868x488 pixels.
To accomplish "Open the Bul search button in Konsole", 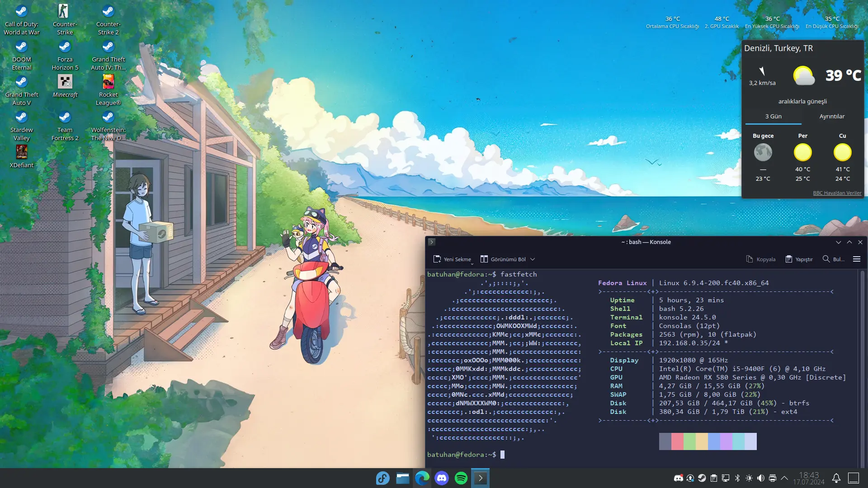I will (834, 259).
